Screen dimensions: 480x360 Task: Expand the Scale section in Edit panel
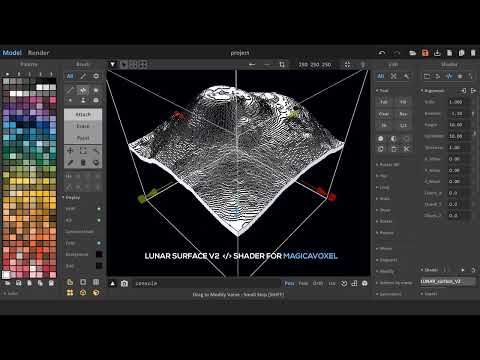pos(383,199)
